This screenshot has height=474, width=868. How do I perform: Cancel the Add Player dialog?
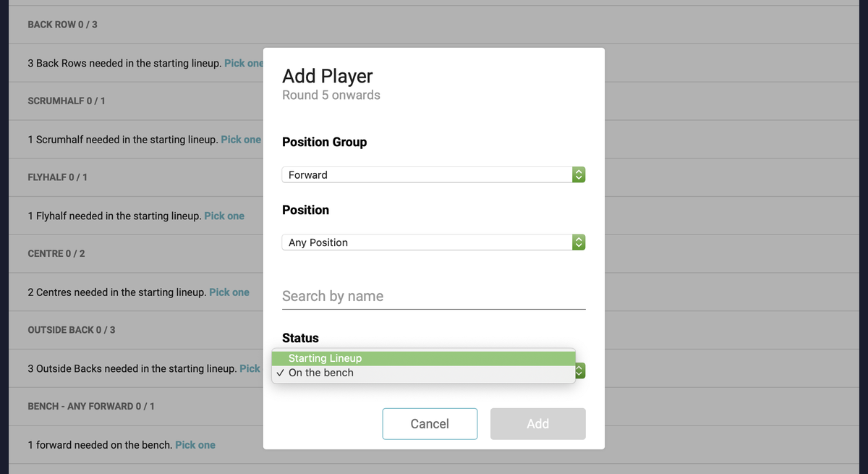(430, 424)
